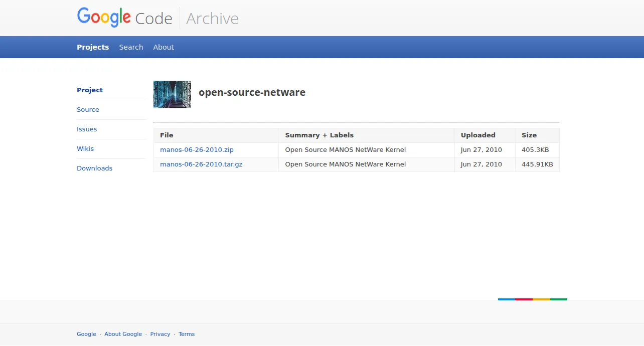The height and width of the screenshot is (346, 644).
Task: Open the Projects nav item
Action: point(93,47)
